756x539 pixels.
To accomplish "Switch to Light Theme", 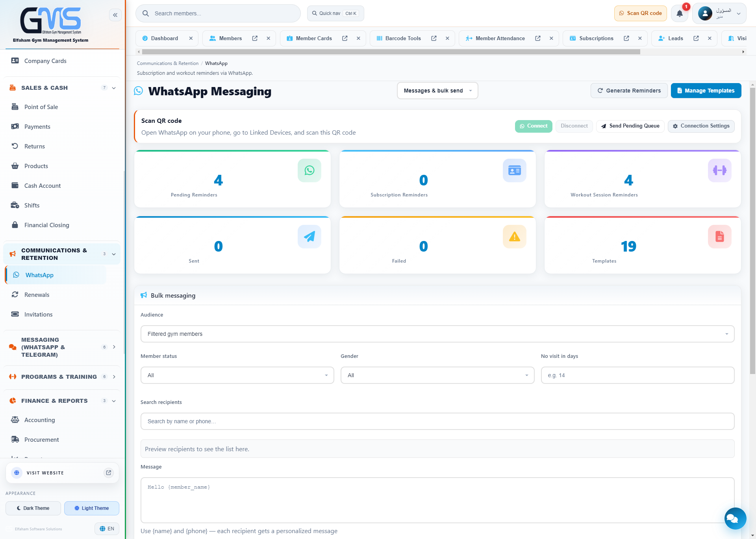I will (92, 508).
